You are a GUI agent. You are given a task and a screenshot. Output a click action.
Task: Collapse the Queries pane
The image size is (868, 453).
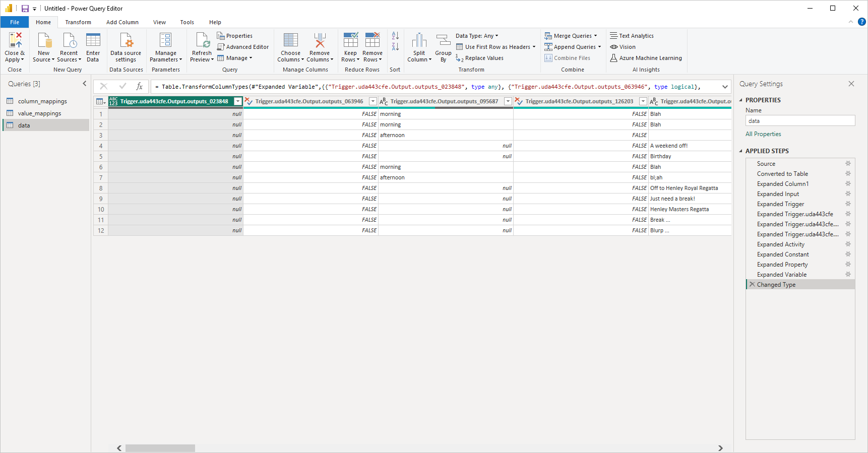84,84
